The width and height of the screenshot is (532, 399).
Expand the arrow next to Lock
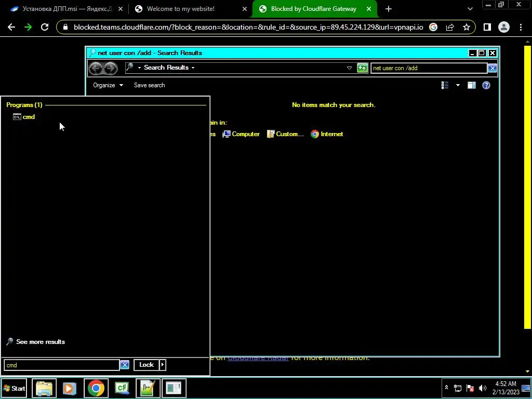click(163, 365)
